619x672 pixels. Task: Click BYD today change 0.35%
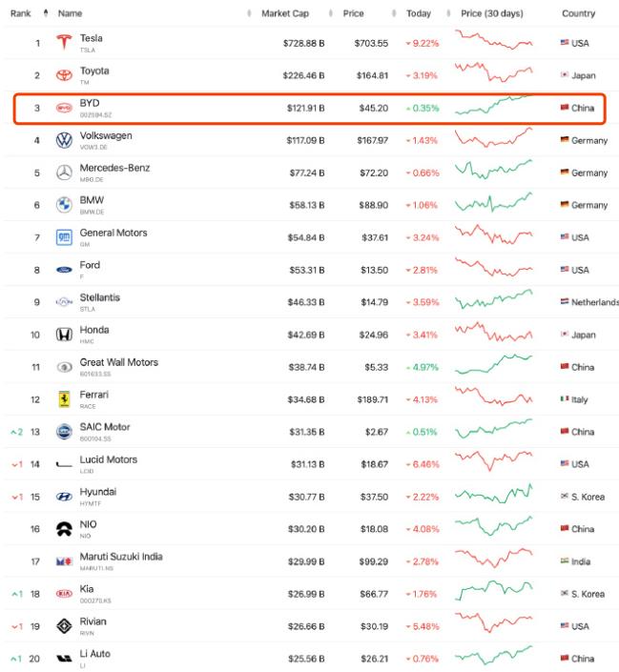[423, 108]
